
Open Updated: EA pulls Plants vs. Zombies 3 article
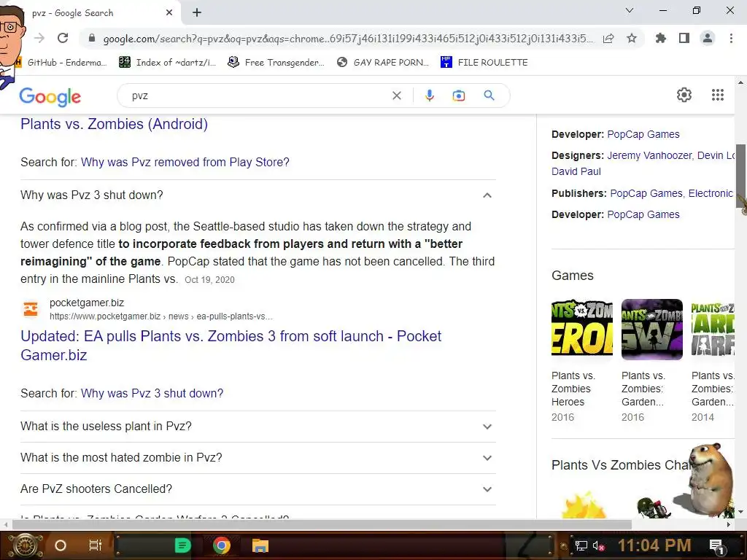click(231, 345)
